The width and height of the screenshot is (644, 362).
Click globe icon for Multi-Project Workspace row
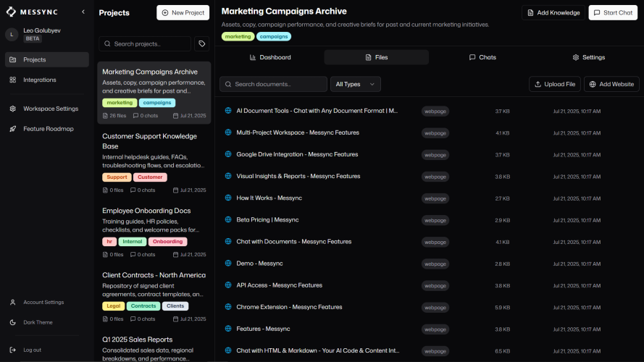click(x=228, y=132)
